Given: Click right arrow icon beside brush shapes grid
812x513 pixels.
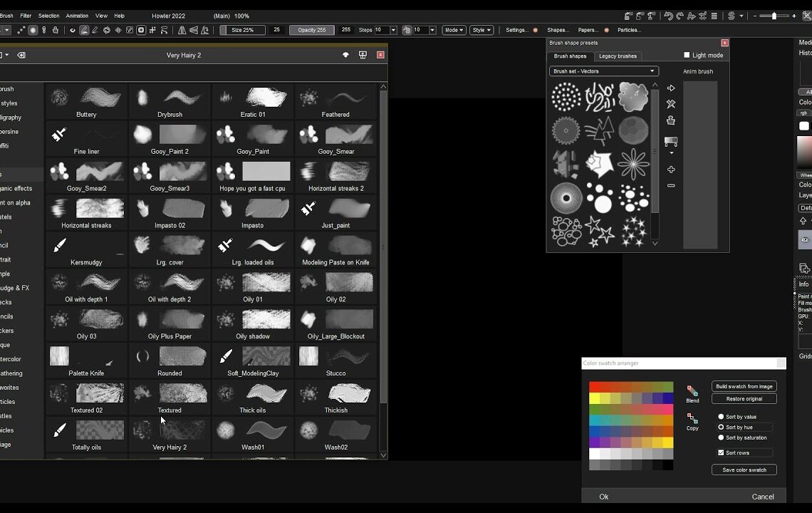Looking at the screenshot, I should (671, 88).
